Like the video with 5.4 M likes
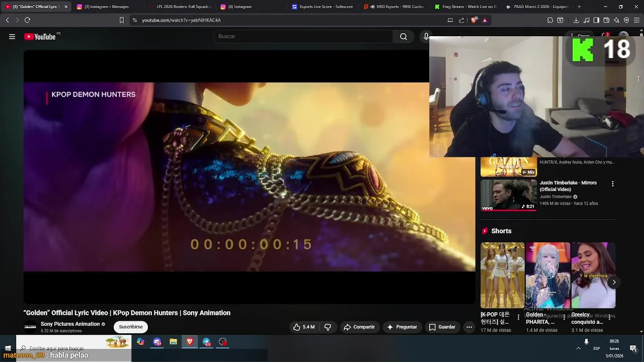This screenshot has width=644, height=362. click(304, 327)
